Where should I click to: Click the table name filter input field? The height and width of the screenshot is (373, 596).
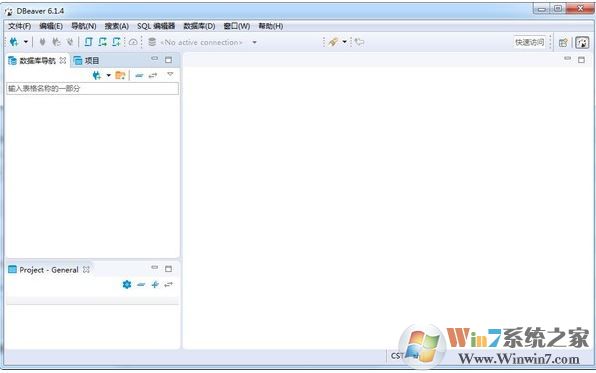92,89
